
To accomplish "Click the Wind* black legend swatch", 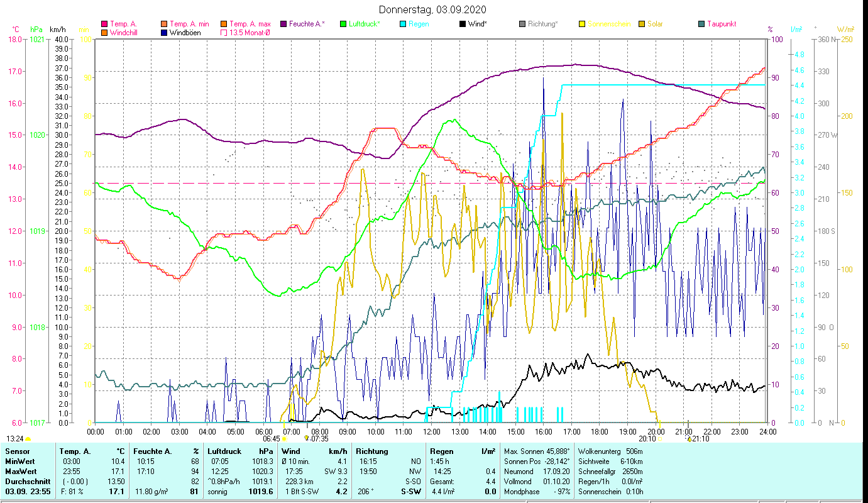I will click(462, 24).
